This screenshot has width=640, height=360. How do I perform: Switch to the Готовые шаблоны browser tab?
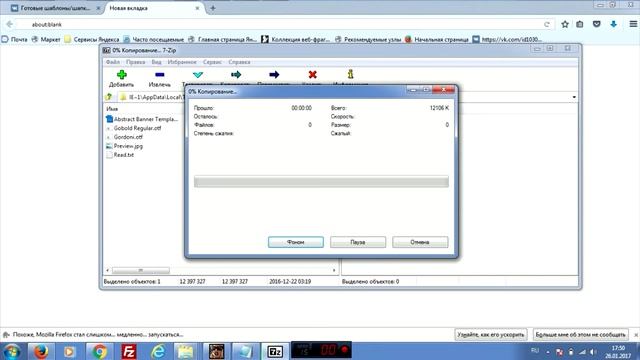click(x=56, y=8)
